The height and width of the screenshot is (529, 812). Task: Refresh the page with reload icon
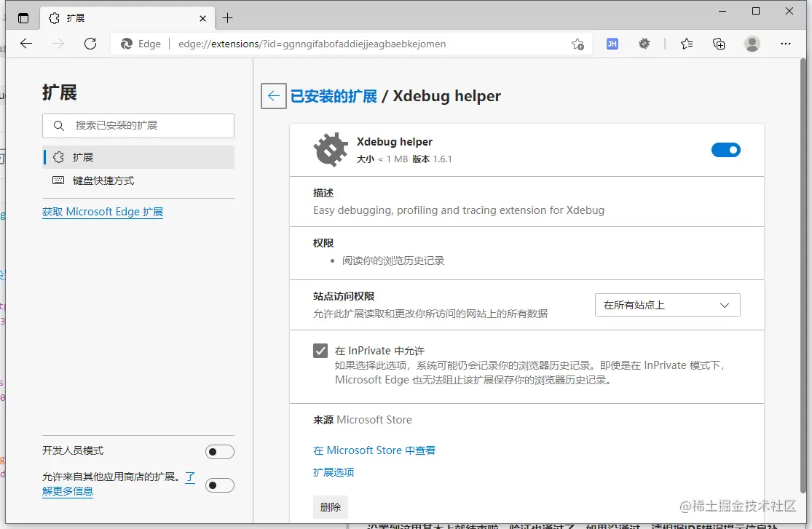point(90,44)
